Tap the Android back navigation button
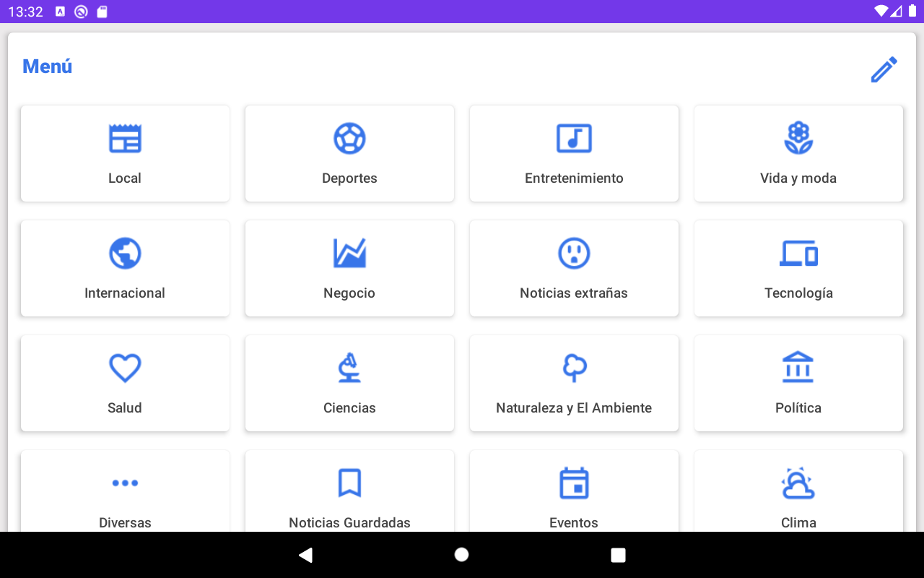 pyautogui.click(x=306, y=555)
